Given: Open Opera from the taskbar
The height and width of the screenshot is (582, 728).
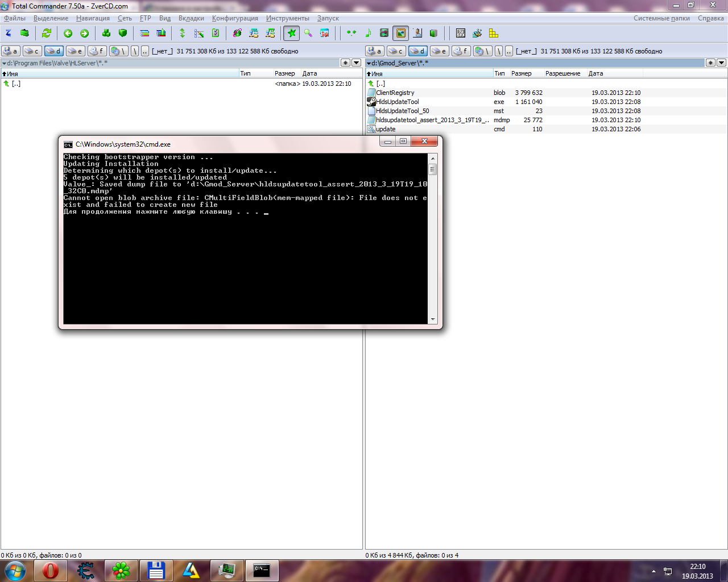Looking at the screenshot, I should click(51, 570).
